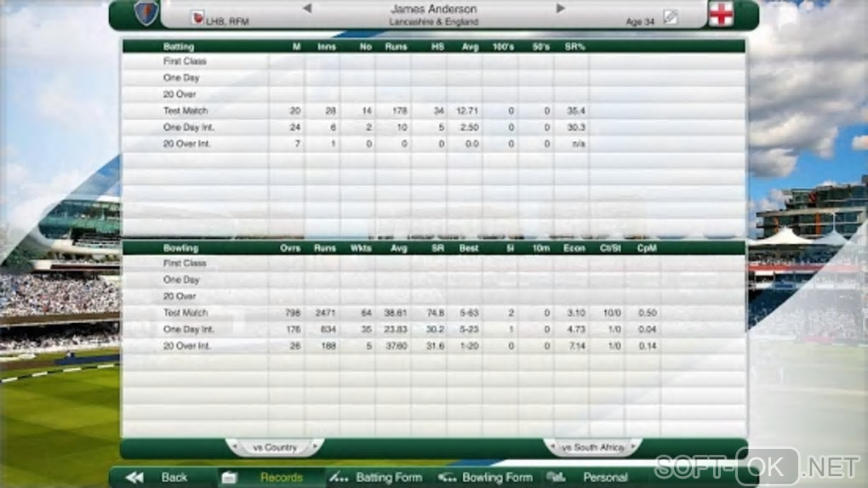Viewport: 868px width, 488px height.
Task: Cycle vs South Africa selector to previous country
Action: [552, 446]
